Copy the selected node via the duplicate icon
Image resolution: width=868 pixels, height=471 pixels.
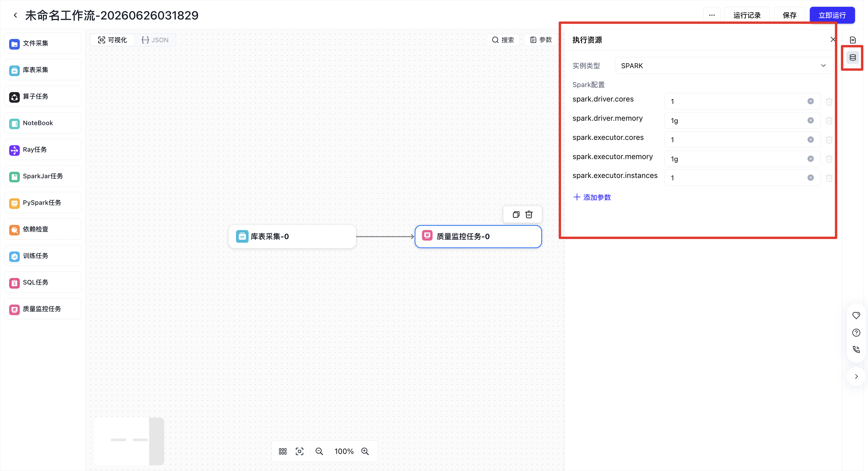516,215
